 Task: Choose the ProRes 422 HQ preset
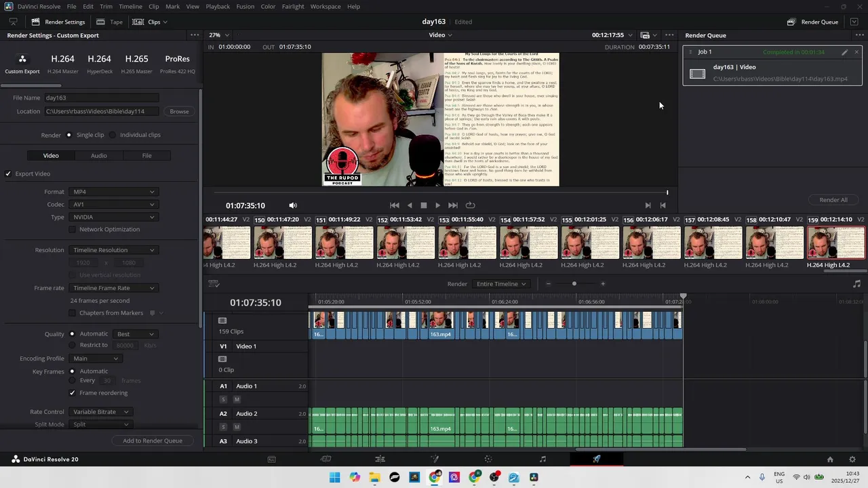pos(178,64)
